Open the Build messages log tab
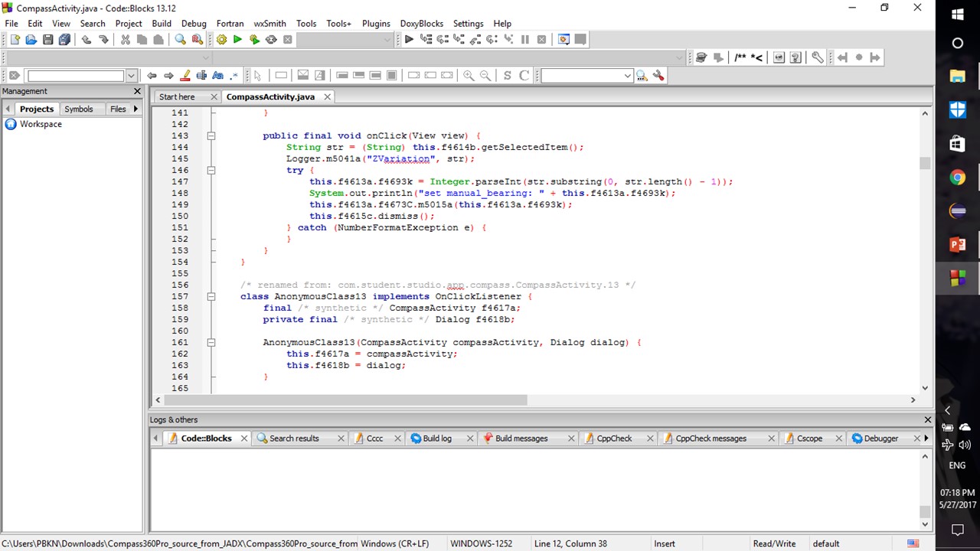This screenshot has height=551, width=980. pos(521,439)
